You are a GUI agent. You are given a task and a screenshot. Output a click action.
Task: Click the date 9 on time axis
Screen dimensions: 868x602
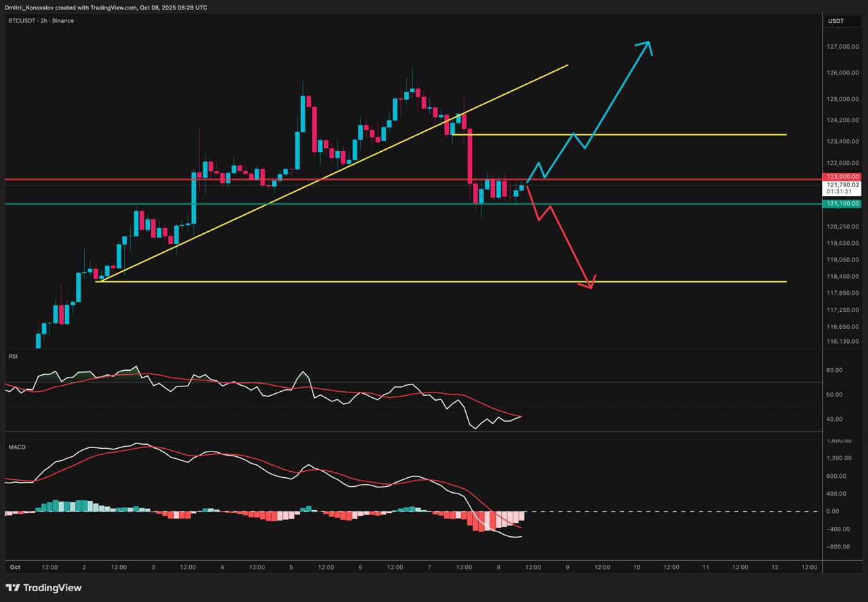(568, 567)
